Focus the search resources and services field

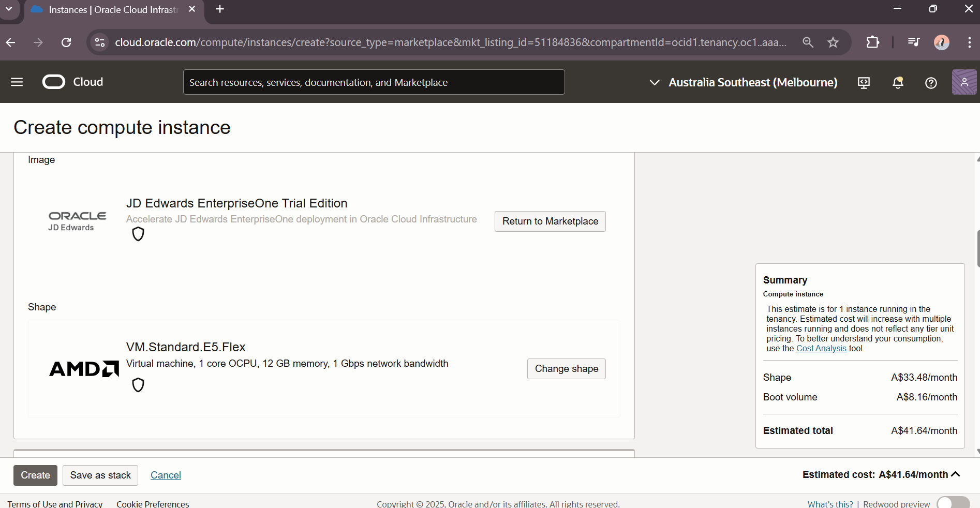(x=374, y=82)
